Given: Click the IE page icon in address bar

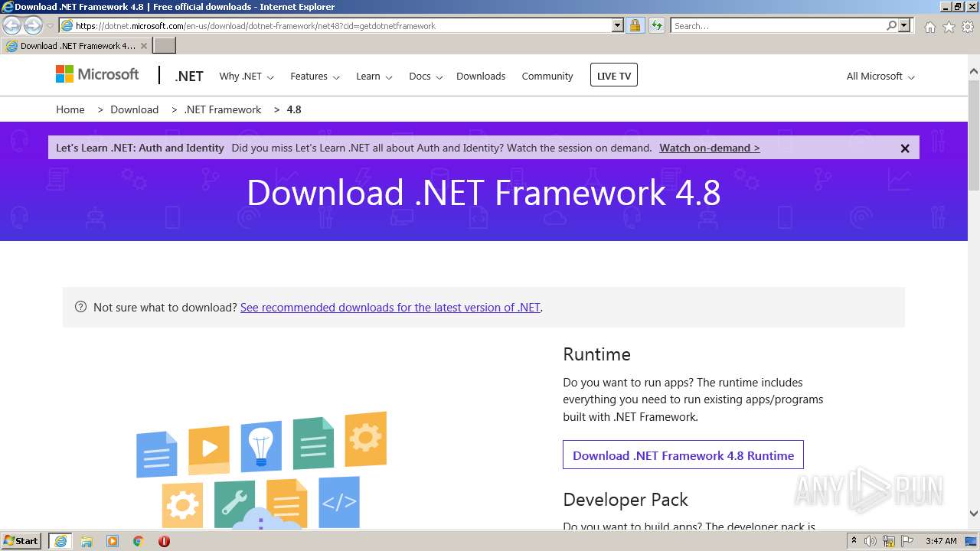Looking at the screenshot, I should (x=67, y=25).
